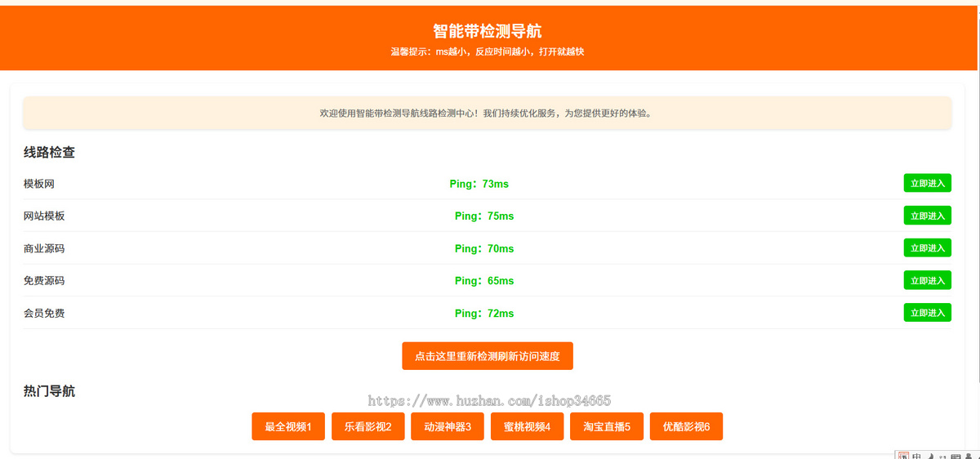The width and height of the screenshot is (980, 459).
Task: Click the 欢迎使用 welcome notice banner
Action: coord(488,113)
